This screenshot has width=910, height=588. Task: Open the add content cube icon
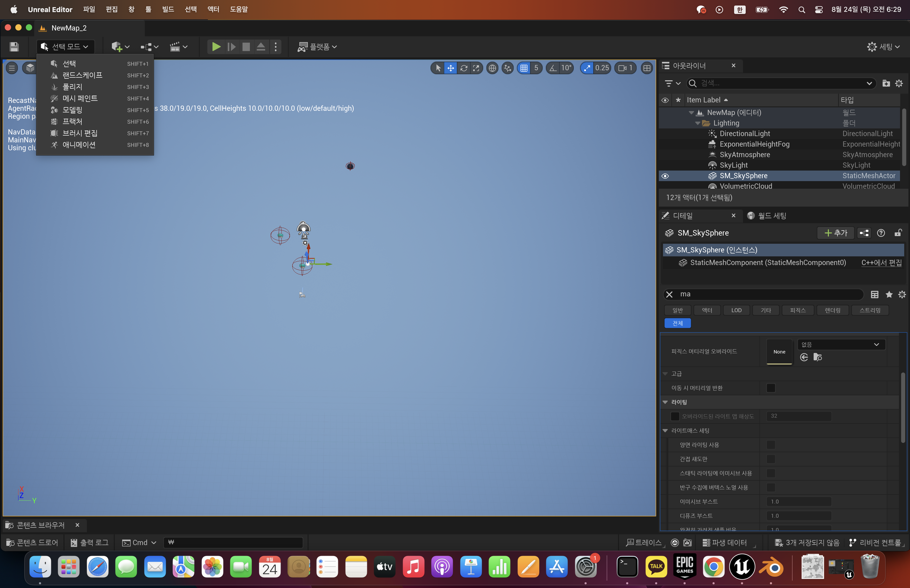coord(116,47)
